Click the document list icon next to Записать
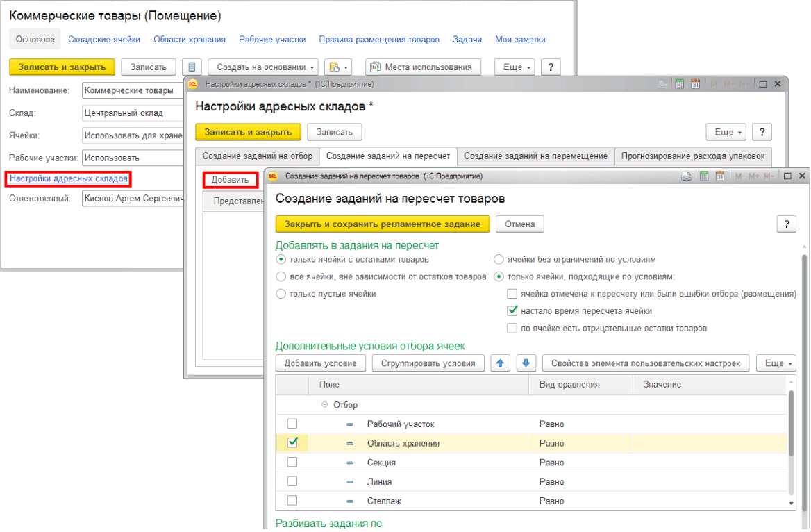Viewport: 811px width, 532px height. pos(192,67)
